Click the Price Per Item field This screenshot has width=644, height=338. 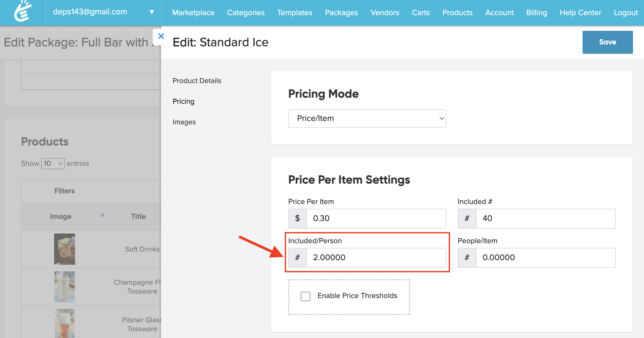(376, 218)
